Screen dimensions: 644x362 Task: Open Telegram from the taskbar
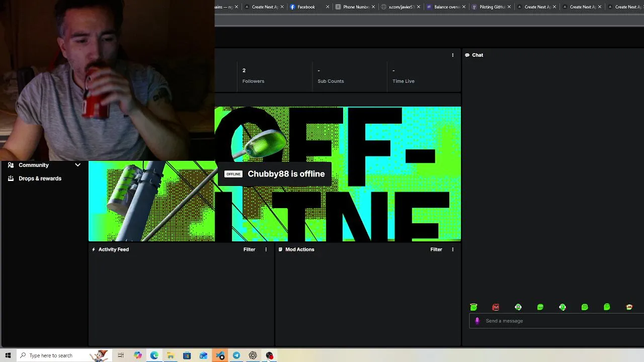(236, 355)
